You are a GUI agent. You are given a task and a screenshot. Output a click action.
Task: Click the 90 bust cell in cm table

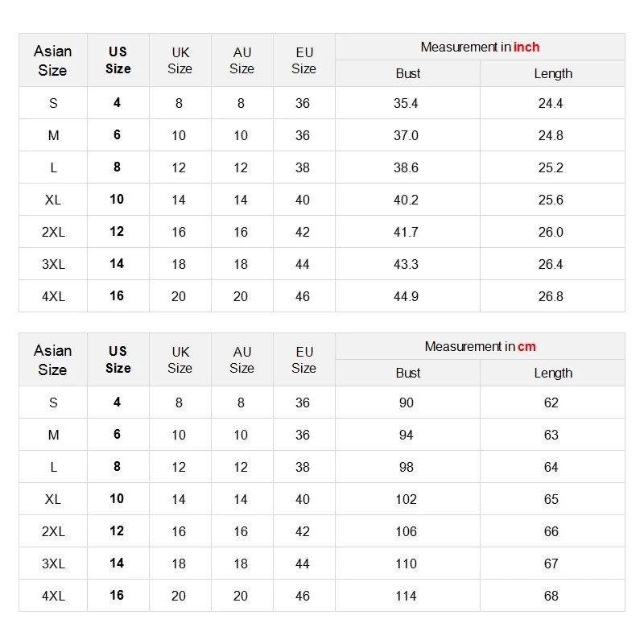coord(406,403)
